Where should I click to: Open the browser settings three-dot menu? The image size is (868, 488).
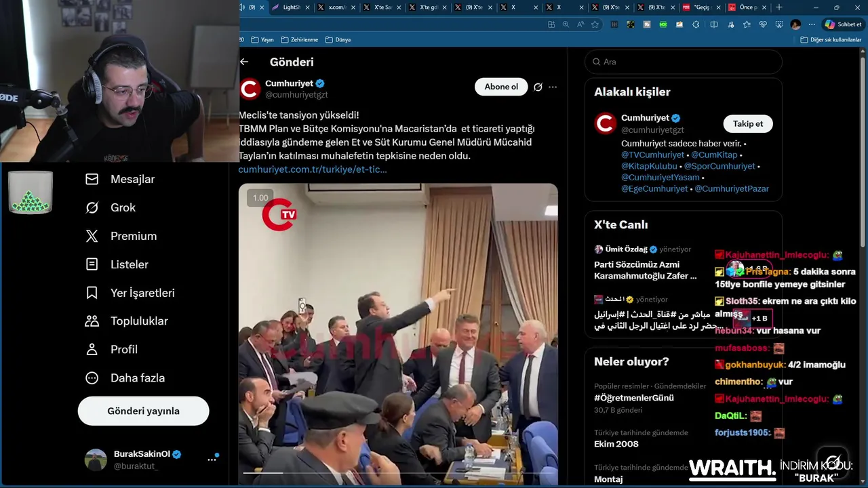[812, 24]
